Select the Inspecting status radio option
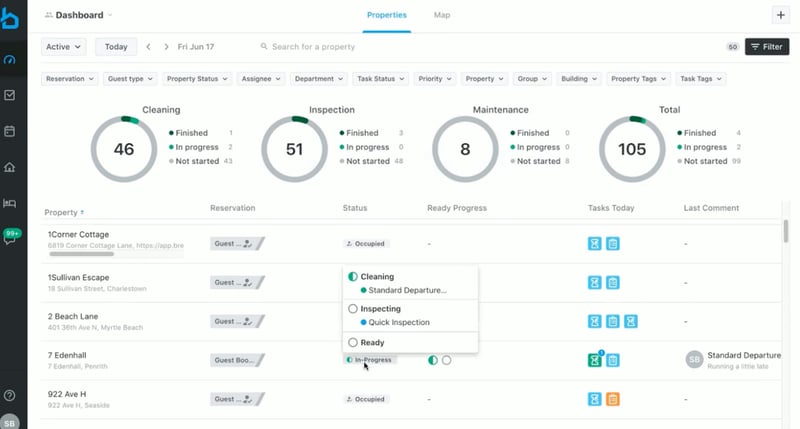The image size is (800, 429). (x=353, y=309)
